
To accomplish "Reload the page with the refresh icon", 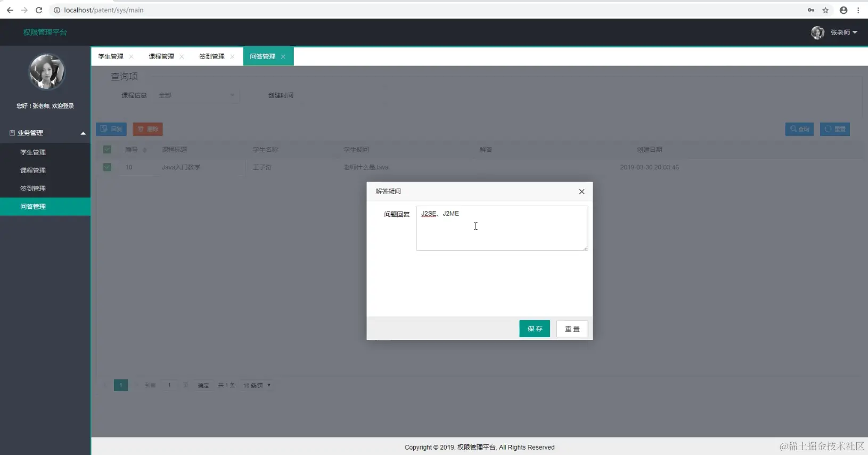I will click(x=39, y=10).
